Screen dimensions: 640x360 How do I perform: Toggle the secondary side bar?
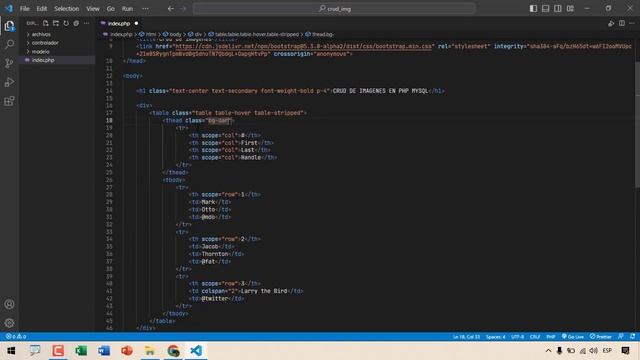click(558, 9)
